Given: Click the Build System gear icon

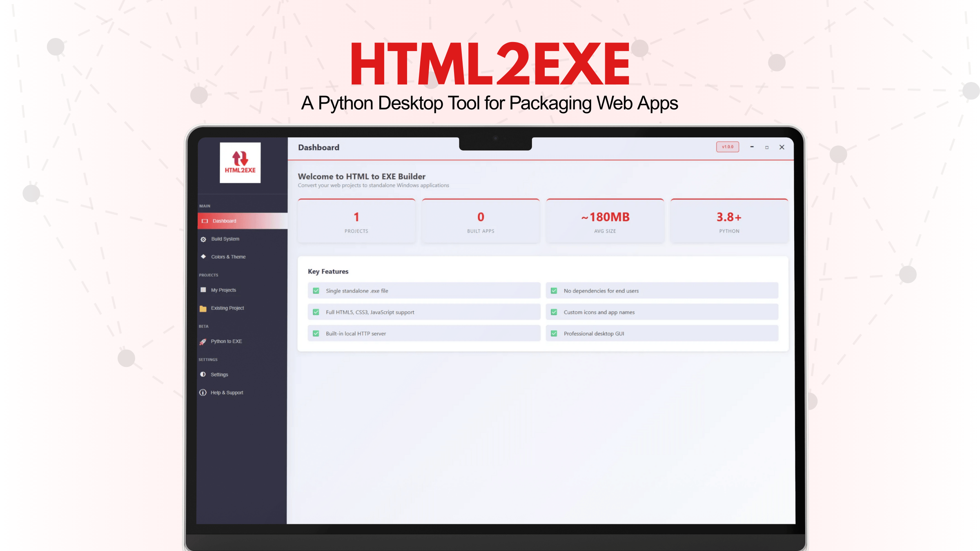Looking at the screenshot, I should 203,239.
